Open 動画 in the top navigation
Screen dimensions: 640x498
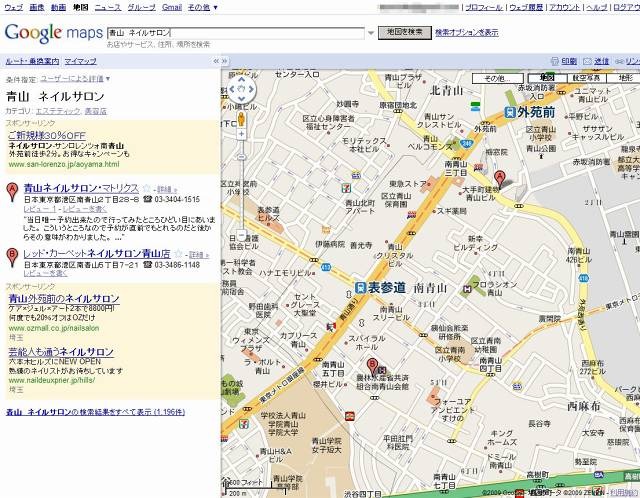pyautogui.click(x=58, y=7)
